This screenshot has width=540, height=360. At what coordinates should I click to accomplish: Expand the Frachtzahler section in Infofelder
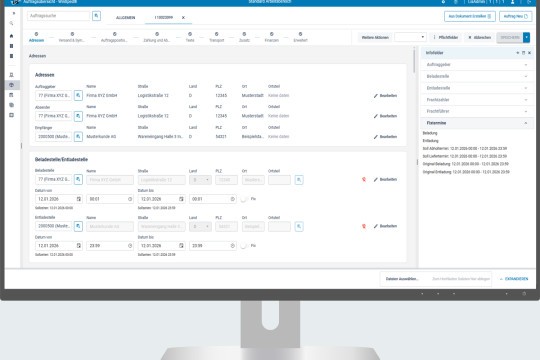click(x=477, y=100)
